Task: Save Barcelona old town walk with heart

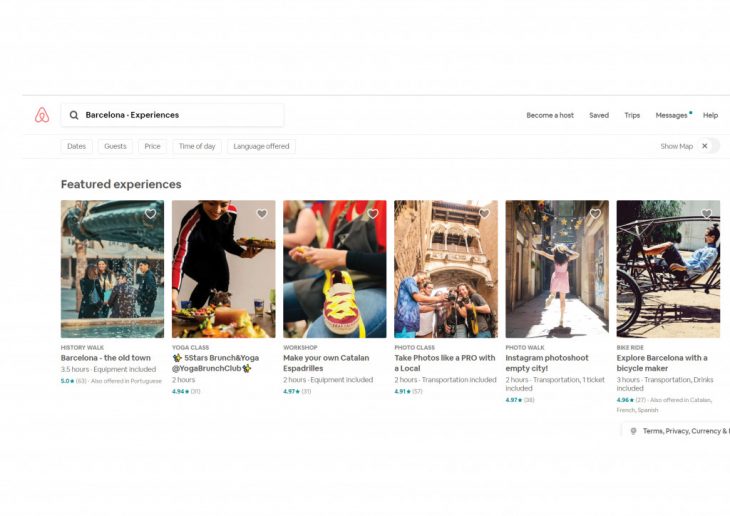Action: [151, 213]
